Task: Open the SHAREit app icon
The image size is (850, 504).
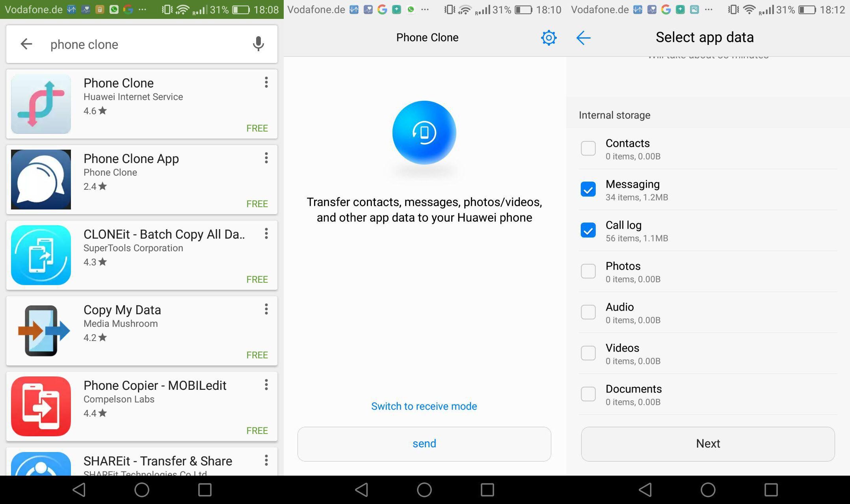Action: (x=41, y=464)
